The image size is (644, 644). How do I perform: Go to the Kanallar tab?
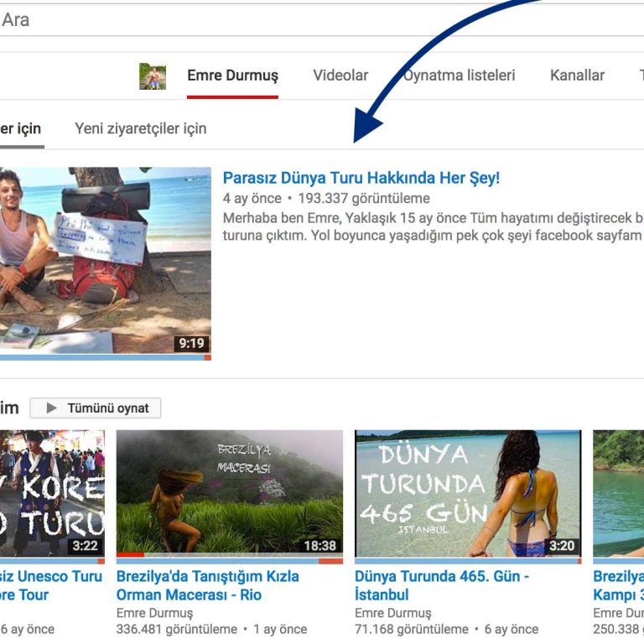577,75
